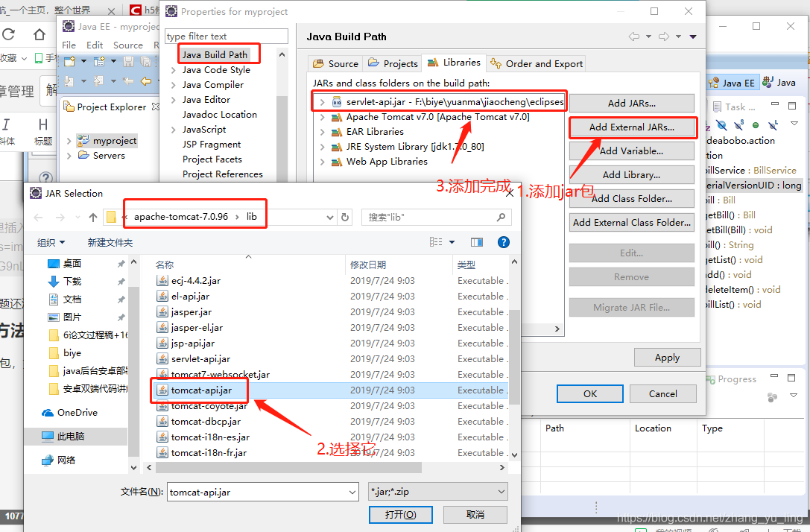This screenshot has height=532, width=810.
Task: Expand myproject in Project Explorer
Action: click(x=69, y=141)
